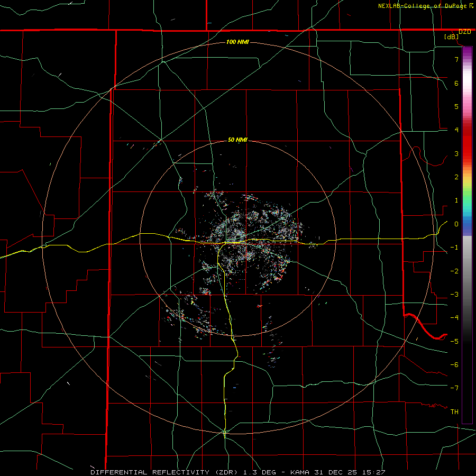
Task: Click the '-5' value on the color scale
Action: [454, 342]
